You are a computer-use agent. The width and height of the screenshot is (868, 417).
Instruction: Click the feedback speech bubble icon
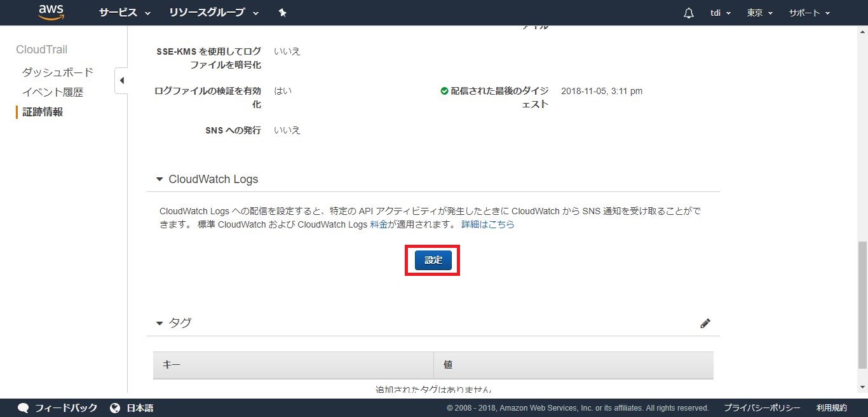tap(24, 408)
